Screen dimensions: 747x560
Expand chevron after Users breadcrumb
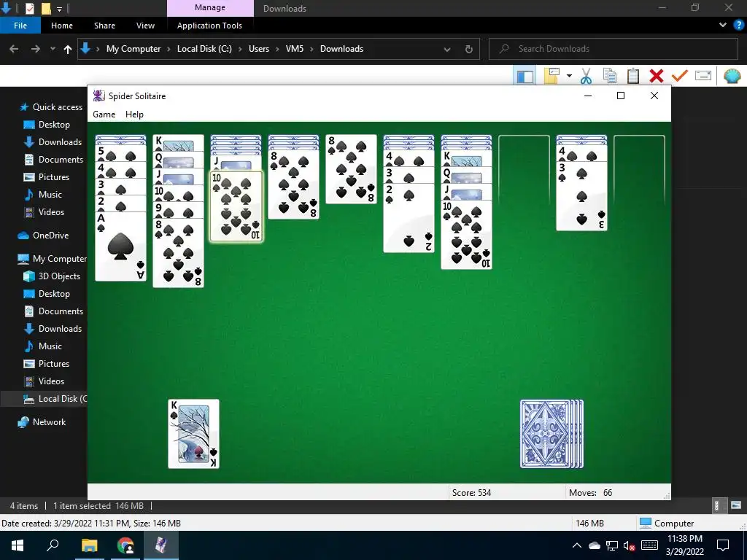coord(277,49)
